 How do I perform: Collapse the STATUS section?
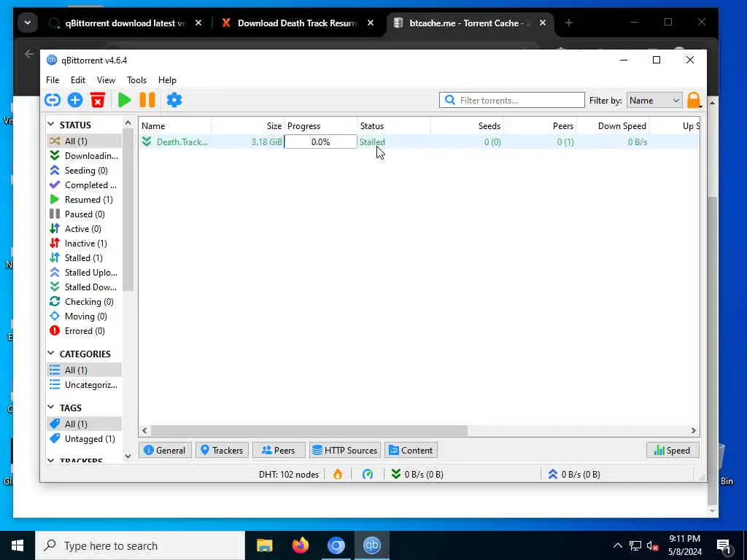[51, 124]
